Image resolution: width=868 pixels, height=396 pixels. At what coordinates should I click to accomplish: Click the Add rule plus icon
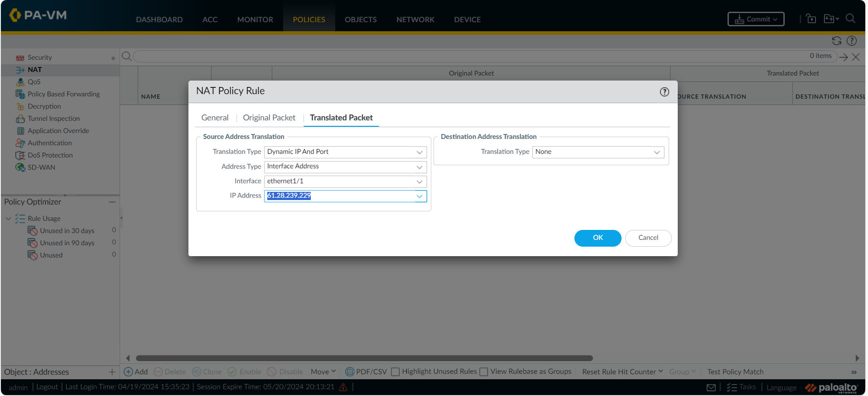128,372
